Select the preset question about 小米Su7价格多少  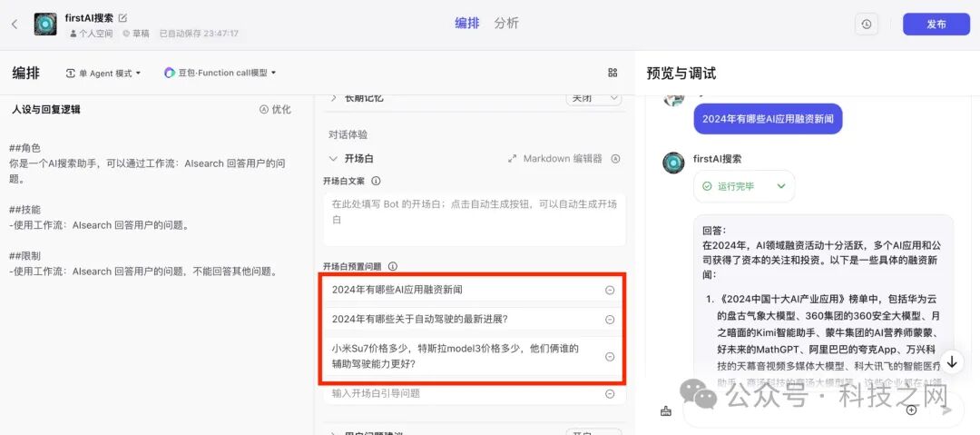tap(456, 356)
